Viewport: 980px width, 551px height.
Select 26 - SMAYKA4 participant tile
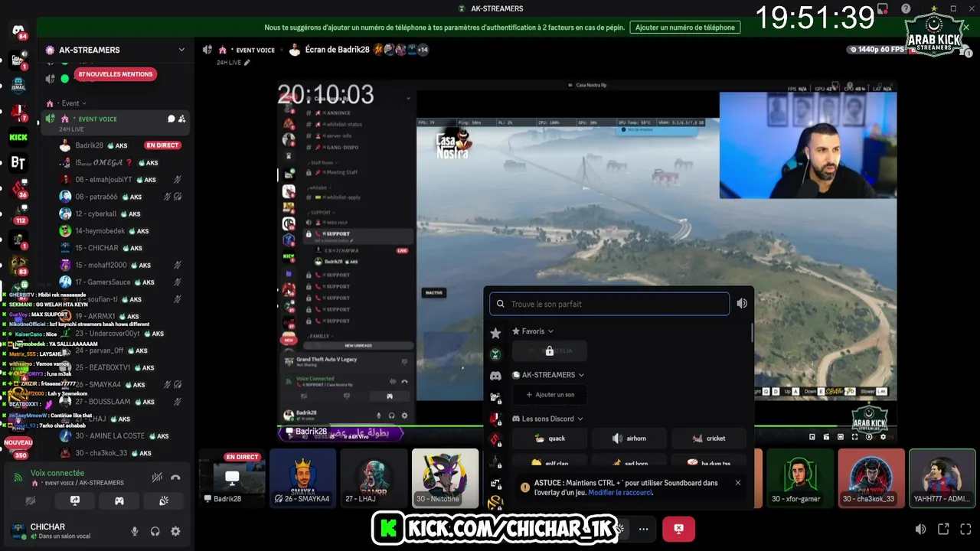pos(302,478)
